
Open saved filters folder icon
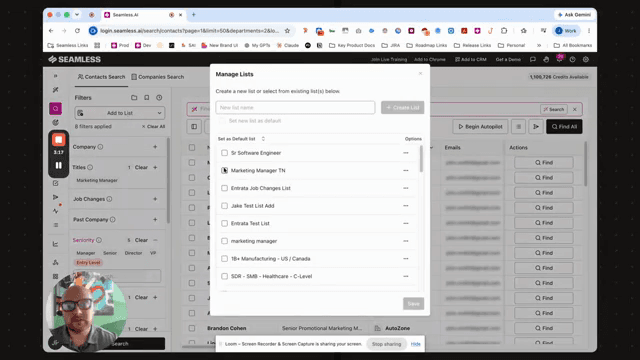[x=134, y=98]
